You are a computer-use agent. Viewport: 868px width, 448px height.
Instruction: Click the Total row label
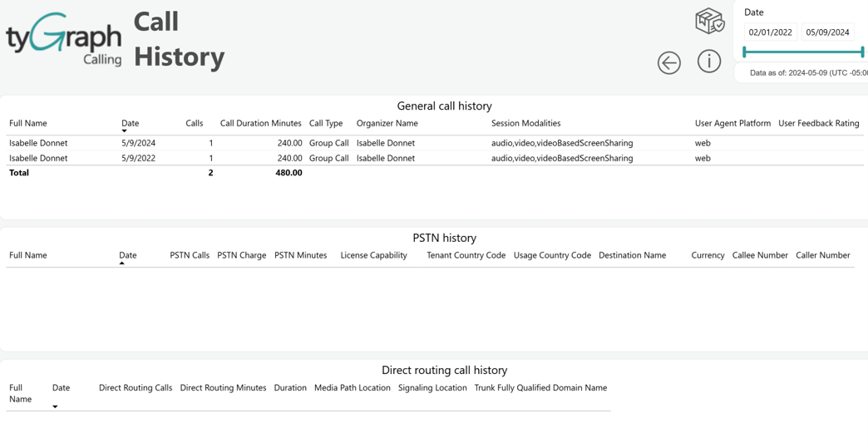pos(19,173)
